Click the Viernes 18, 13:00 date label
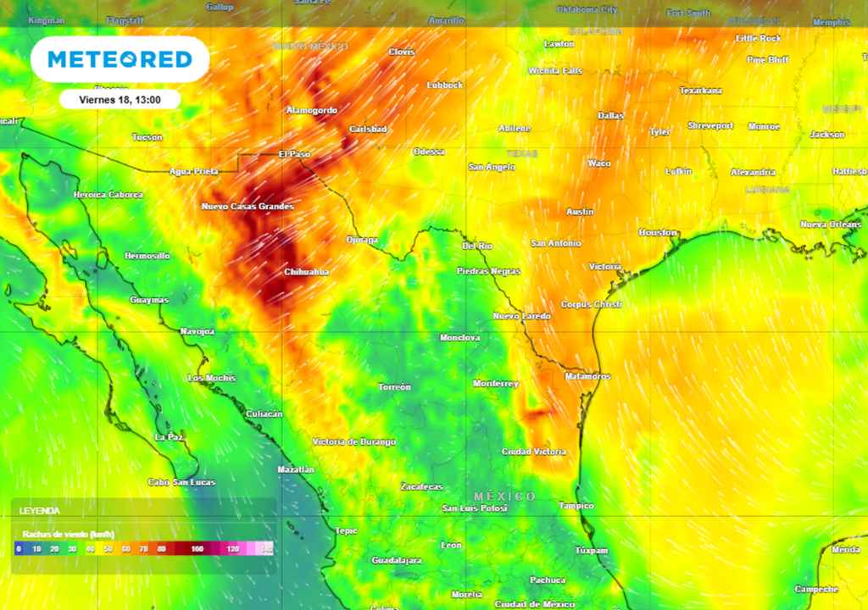This screenshot has height=610, width=868. pos(120,99)
